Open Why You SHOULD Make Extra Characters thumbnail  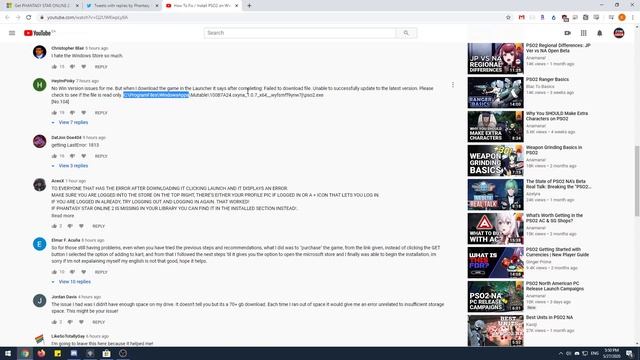coord(495,127)
